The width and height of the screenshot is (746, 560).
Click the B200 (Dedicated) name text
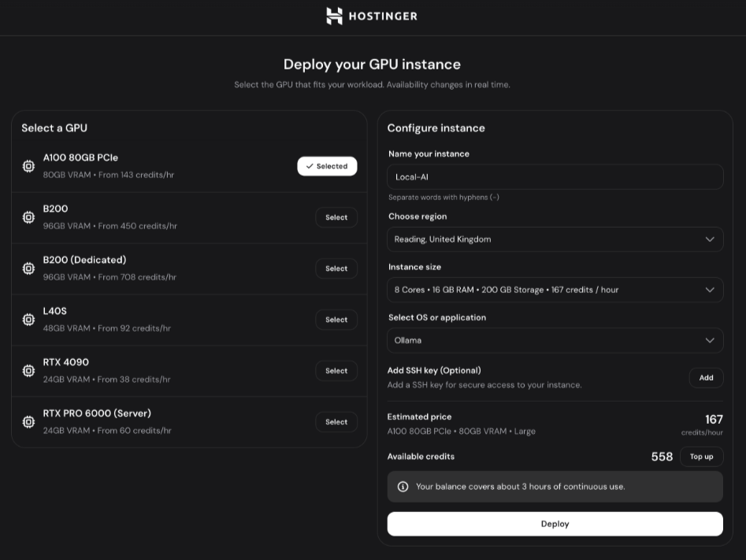tap(85, 260)
